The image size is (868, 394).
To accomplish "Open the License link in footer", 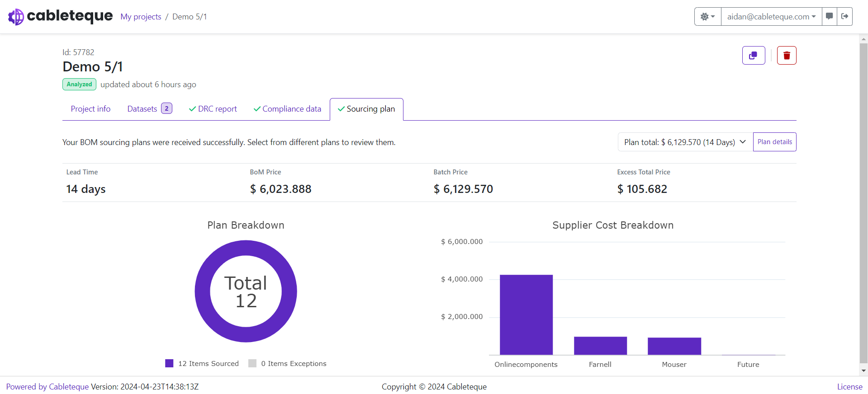I will pos(849,387).
